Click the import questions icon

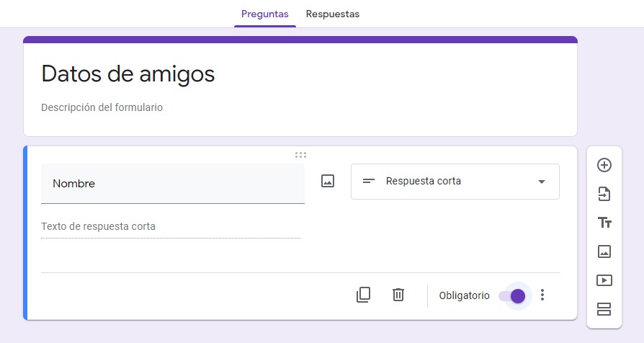604,194
